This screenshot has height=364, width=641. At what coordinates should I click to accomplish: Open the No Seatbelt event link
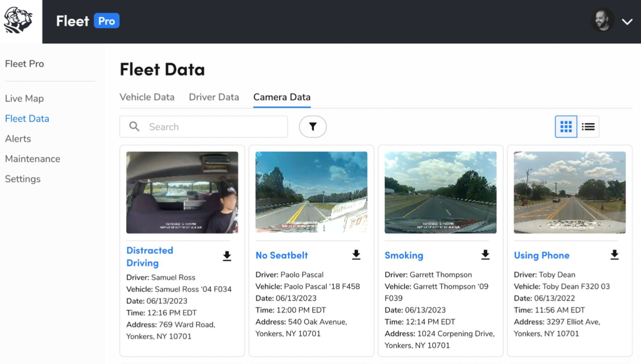(x=281, y=255)
